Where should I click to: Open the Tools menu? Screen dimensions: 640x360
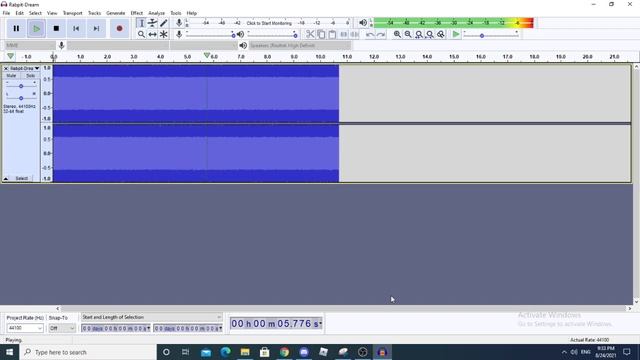coord(176,13)
